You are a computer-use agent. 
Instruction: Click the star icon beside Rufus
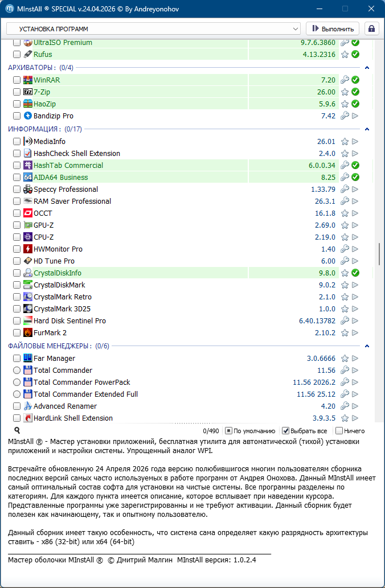coord(345,55)
